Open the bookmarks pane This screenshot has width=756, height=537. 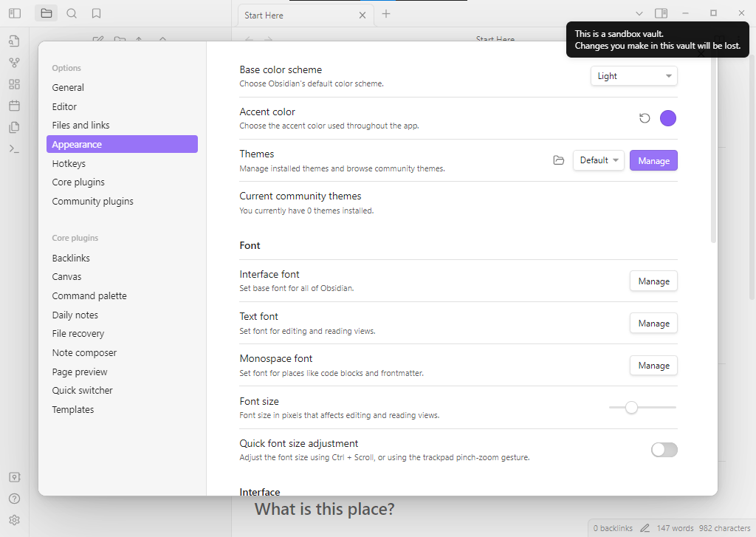(x=96, y=13)
